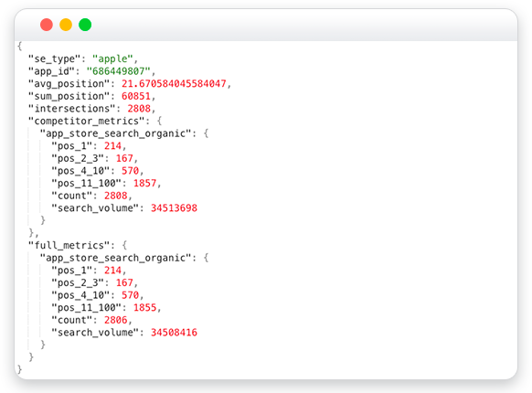Click the sum_position value 60851

pos(135,96)
